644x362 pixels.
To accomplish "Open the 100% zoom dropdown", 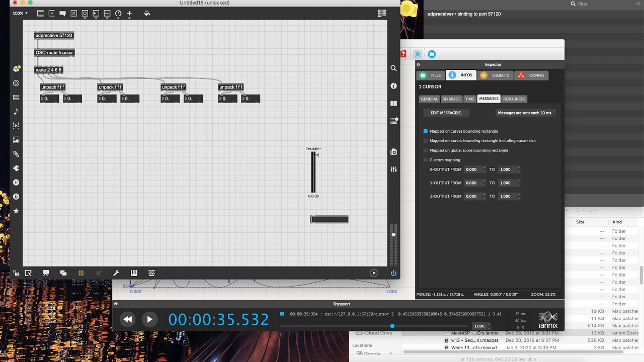I will click(20, 13).
